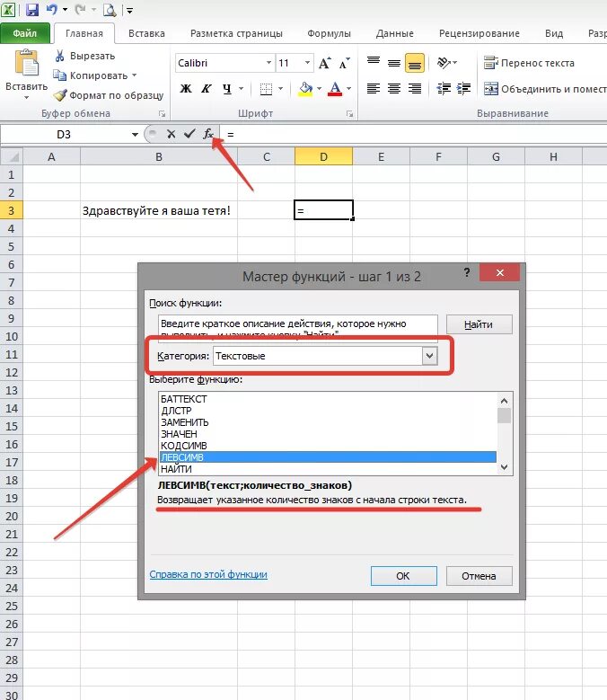Open the font size 11 dropdown

307,63
